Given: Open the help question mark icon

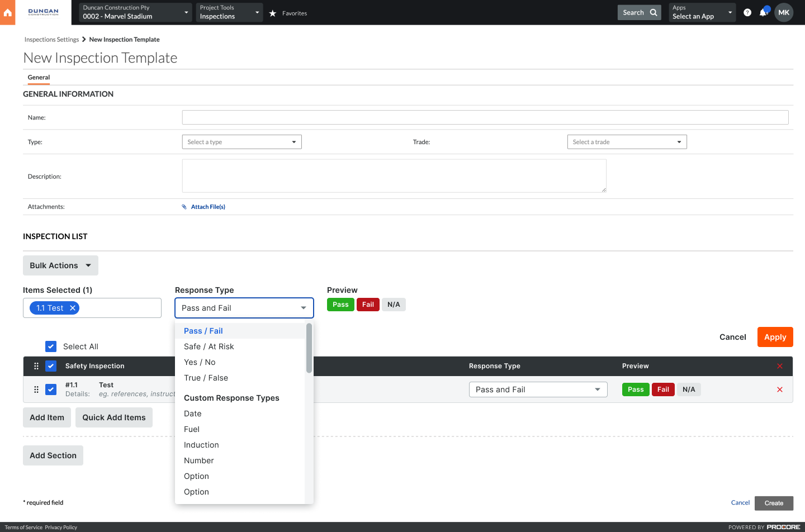Looking at the screenshot, I should [747, 12].
